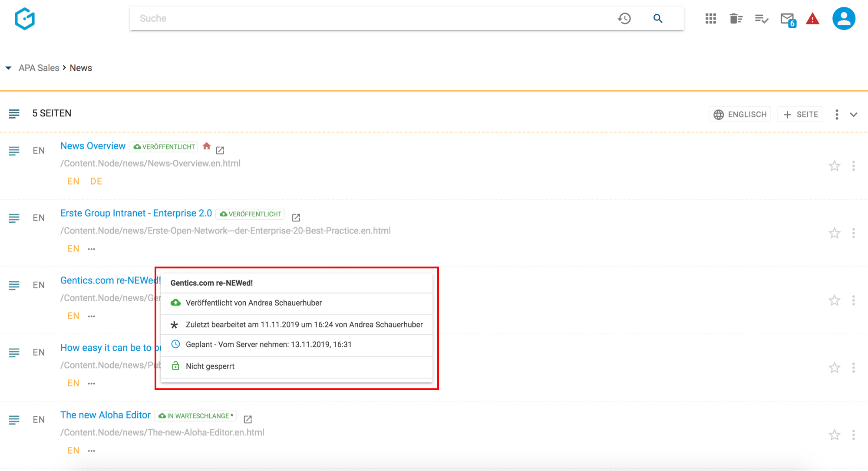Click VERÖFFENTLICHT badge of Erste Group Intranet
Viewport: 868px width, 471px height.
click(250, 214)
